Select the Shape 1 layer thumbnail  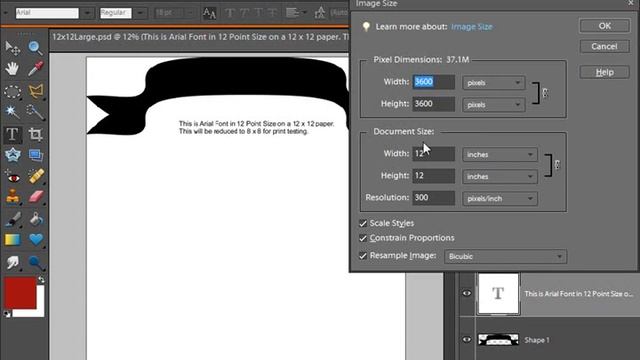[498, 340]
